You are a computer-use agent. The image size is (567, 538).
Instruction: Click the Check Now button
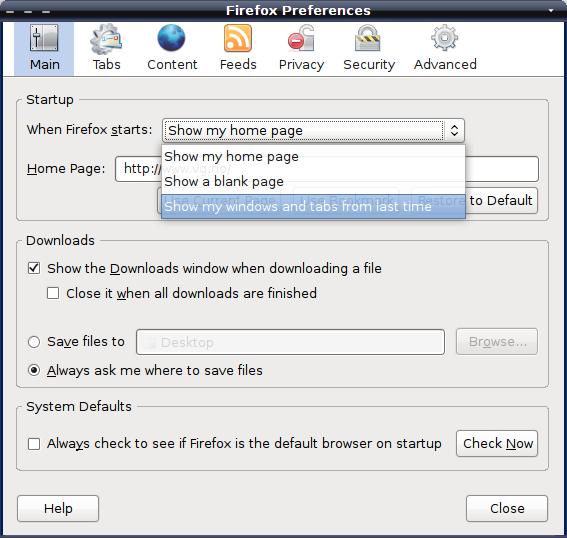[x=497, y=444]
